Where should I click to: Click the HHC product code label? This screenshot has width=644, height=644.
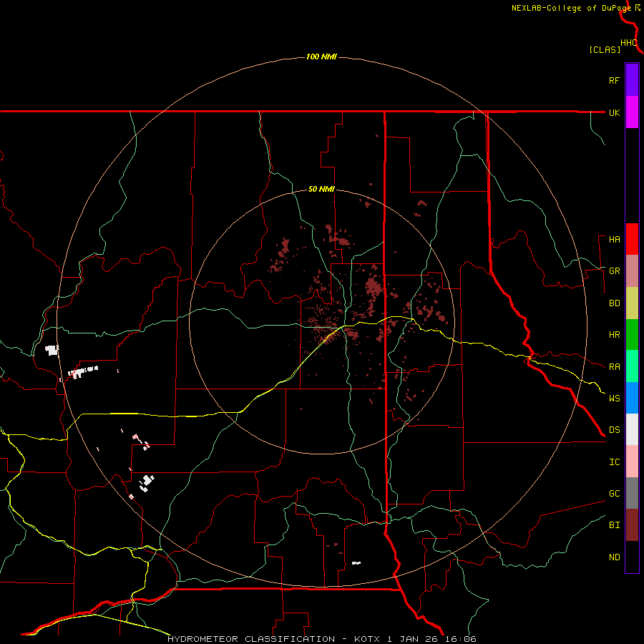(628, 43)
